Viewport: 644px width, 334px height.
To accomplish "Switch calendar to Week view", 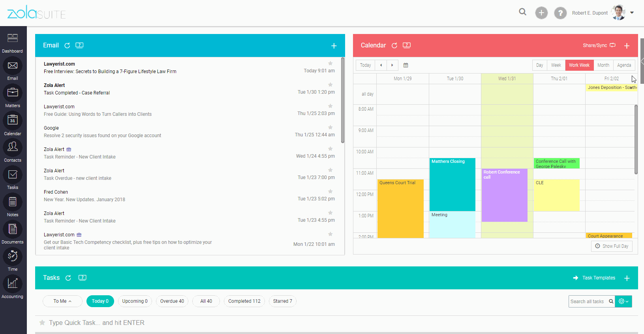I will click(556, 65).
